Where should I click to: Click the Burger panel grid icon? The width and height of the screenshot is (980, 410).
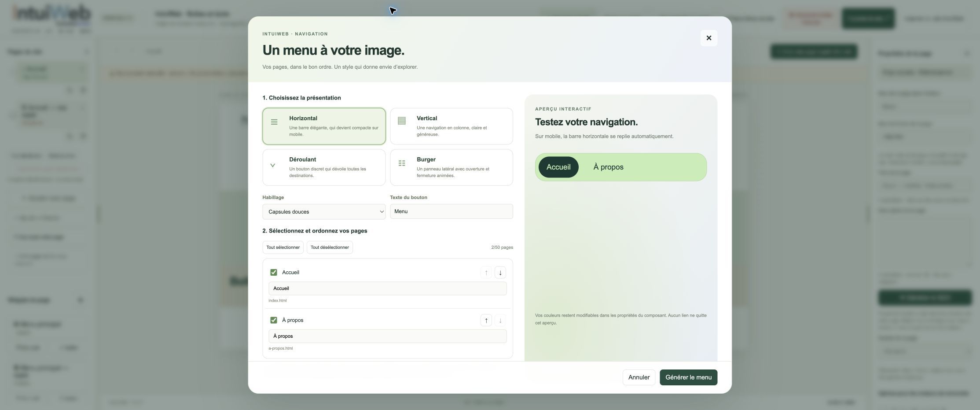coord(402,163)
